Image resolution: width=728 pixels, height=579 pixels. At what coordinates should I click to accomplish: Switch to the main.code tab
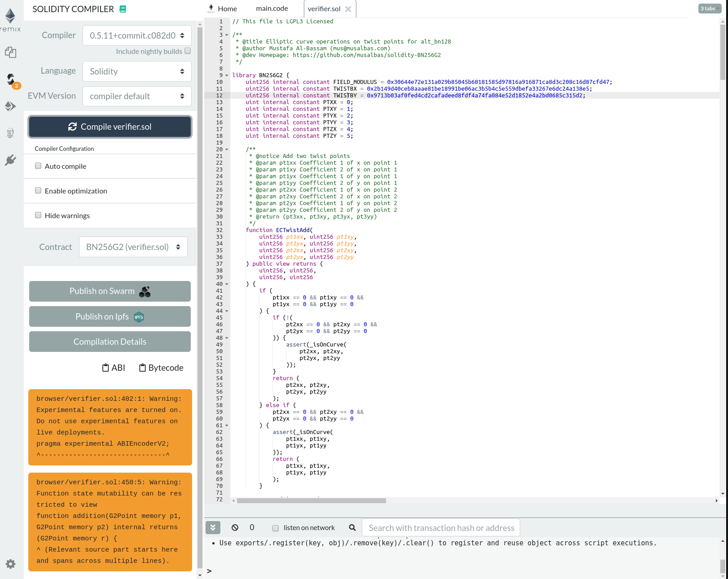pos(272,9)
